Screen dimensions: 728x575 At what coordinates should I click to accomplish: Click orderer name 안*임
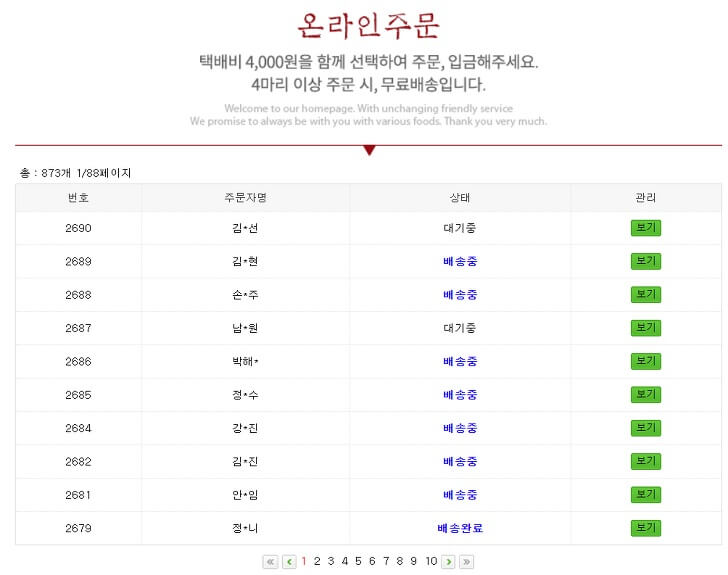245,495
